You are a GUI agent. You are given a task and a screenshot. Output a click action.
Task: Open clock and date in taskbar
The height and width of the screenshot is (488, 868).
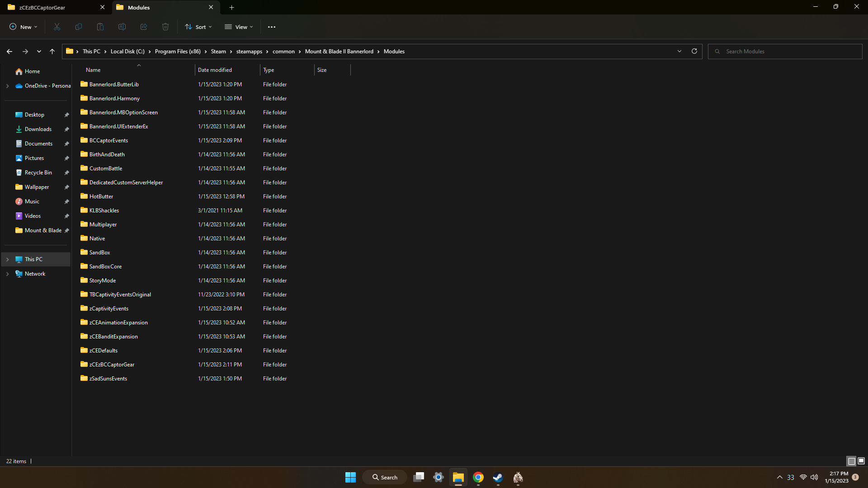point(836,477)
